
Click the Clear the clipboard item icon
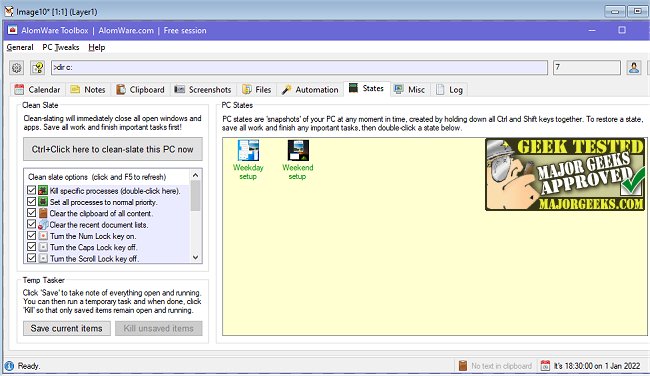click(43, 213)
